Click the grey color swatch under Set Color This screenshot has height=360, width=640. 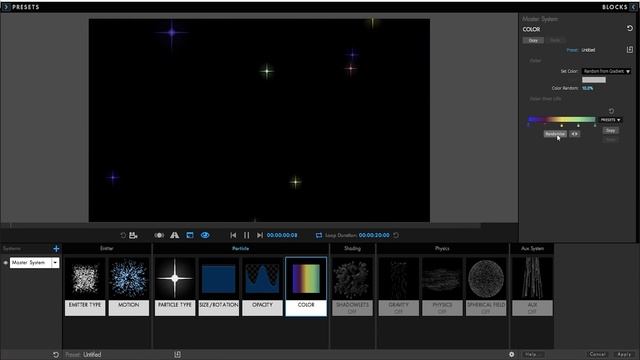pyautogui.click(x=593, y=80)
